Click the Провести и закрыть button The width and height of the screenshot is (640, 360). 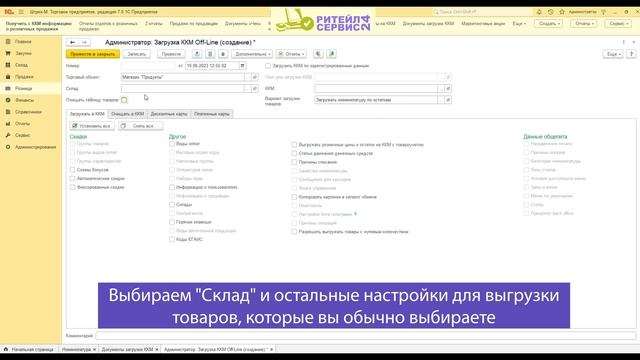coord(93,54)
